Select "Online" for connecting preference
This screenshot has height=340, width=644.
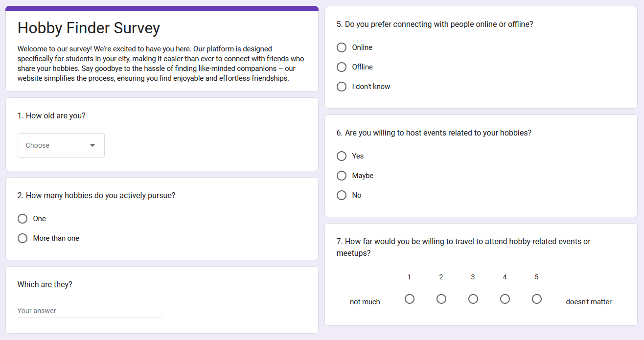[x=341, y=47]
